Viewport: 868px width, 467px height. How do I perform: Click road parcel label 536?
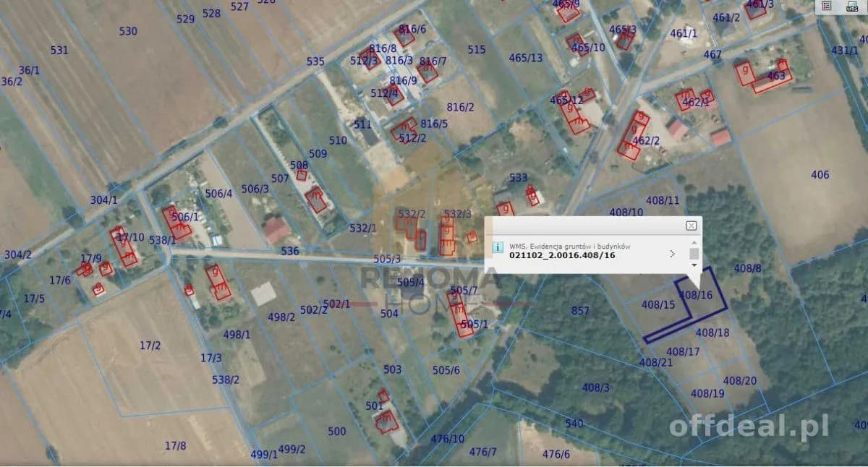(x=290, y=252)
